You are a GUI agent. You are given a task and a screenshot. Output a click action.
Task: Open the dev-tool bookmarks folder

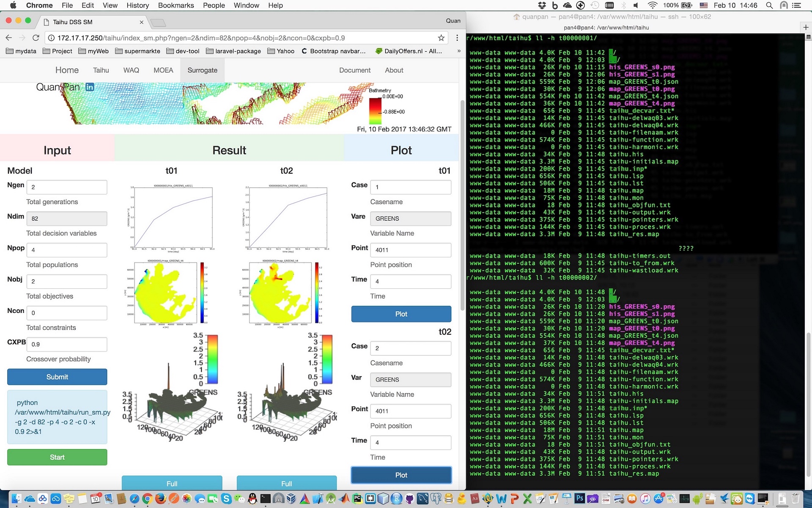[183, 51]
